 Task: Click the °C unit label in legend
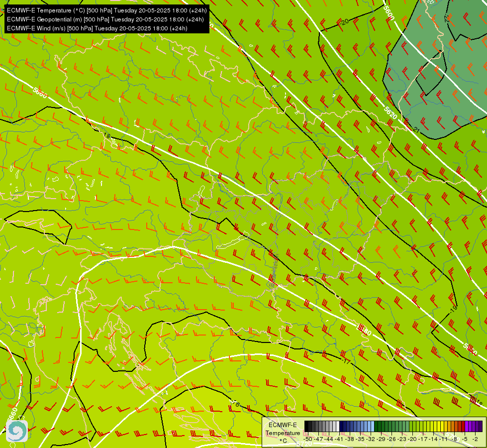coord(283,441)
